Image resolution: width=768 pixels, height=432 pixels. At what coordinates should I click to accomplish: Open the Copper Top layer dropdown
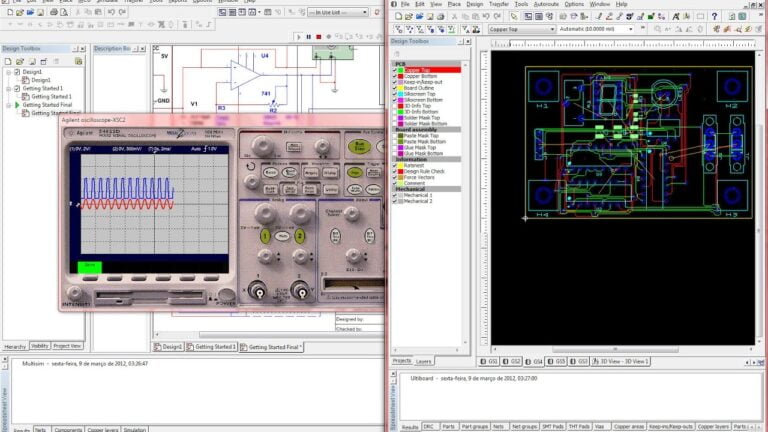point(550,29)
